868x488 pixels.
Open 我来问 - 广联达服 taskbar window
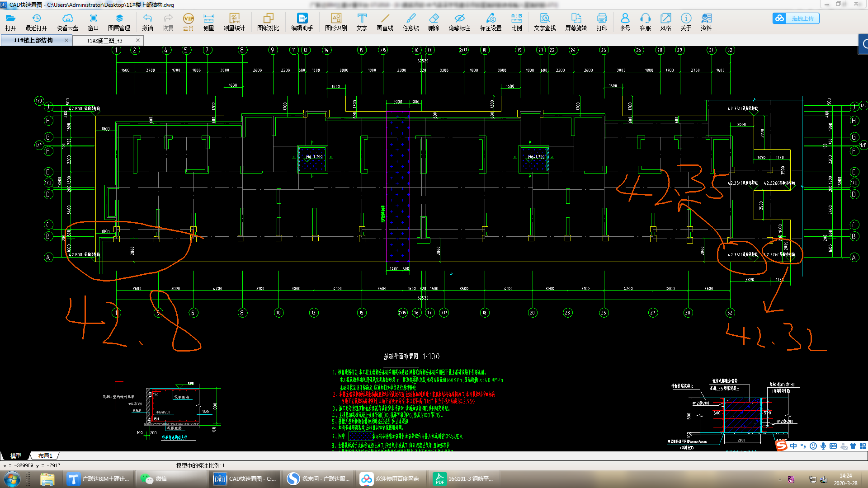tap(318, 479)
